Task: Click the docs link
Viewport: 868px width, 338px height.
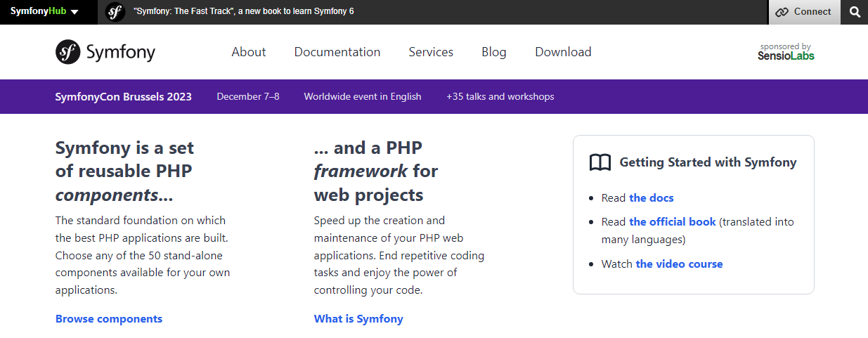Action: click(x=652, y=198)
